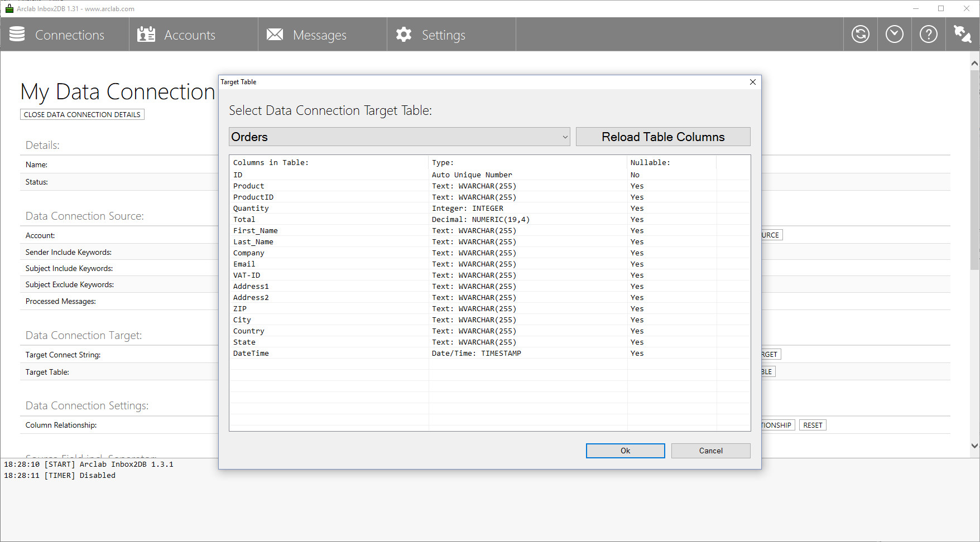Image resolution: width=980 pixels, height=542 pixels.
Task: Open help with the question mark icon
Action: (x=929, y=35)
